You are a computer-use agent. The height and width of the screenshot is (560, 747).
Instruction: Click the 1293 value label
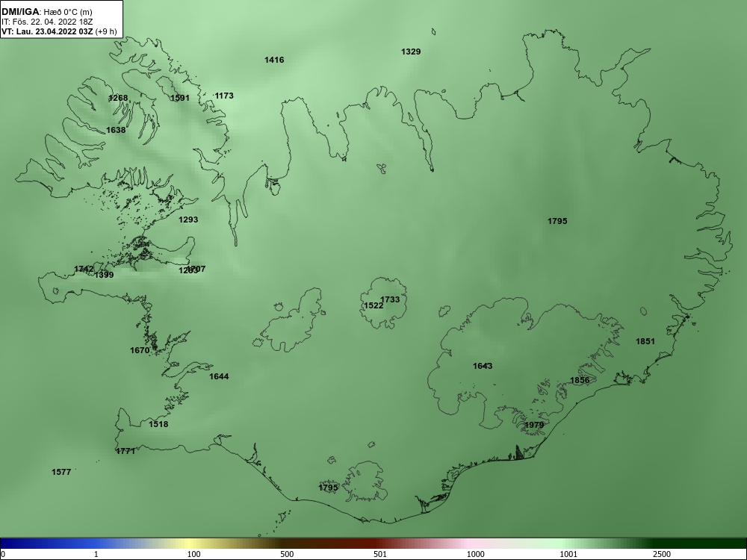(x=188, y=220)
